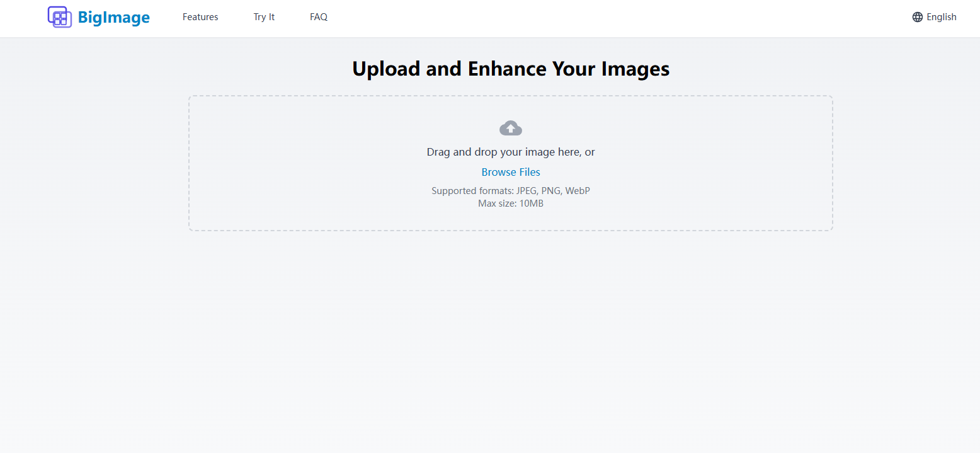980x453 pixels.
Task: Click the language globe in the header
Action: pos(916,17)
